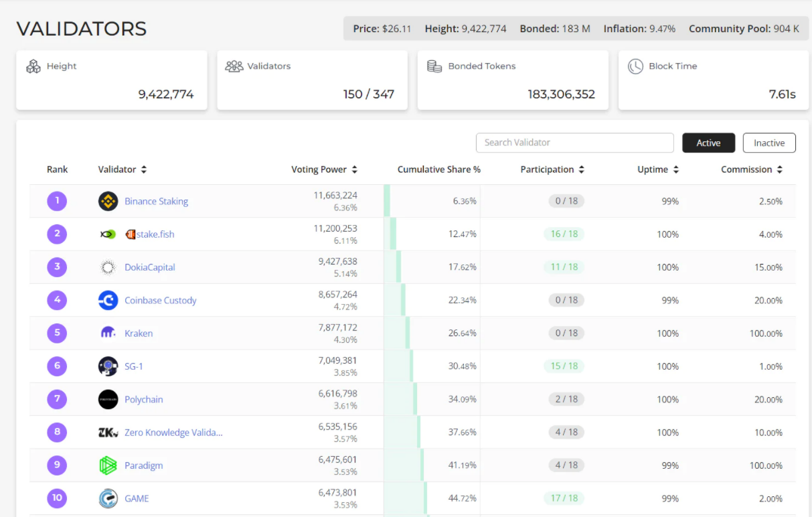Sort table by Commission column
This screenshot has width=812, height=517.
779,169
